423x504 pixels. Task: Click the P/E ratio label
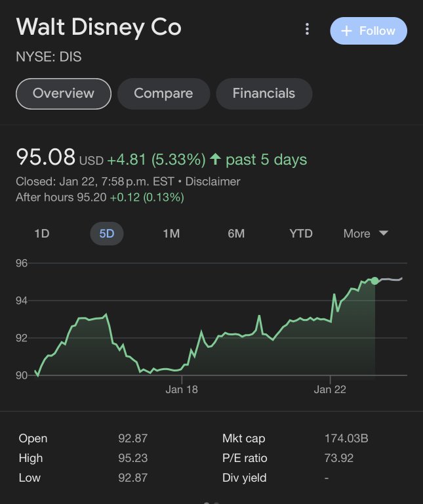pyautogui.click(x=245, y=459)
